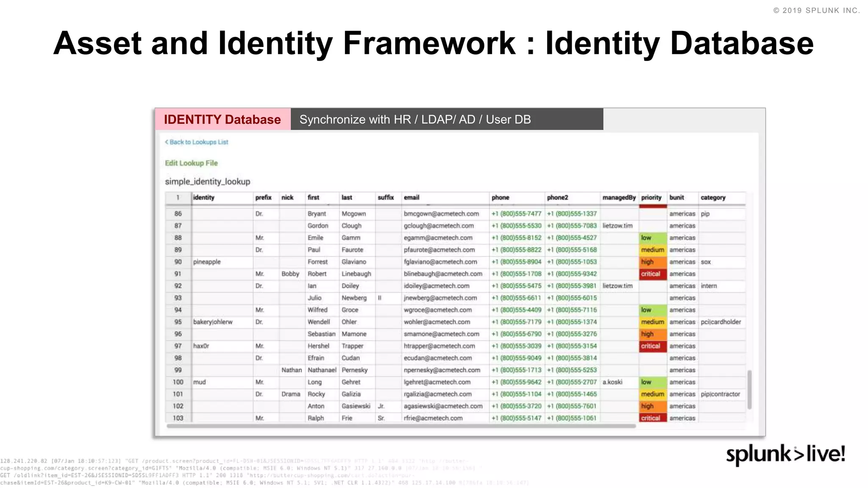Select the pineapple identity cell
The width and height of the screenshot is (868, 488).
(222, 262)
